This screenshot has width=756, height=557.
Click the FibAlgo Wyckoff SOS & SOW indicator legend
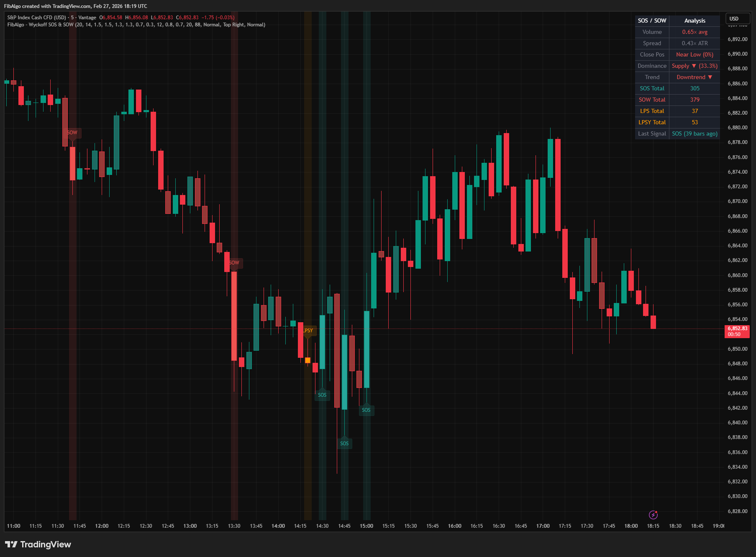tap(136, 25)
